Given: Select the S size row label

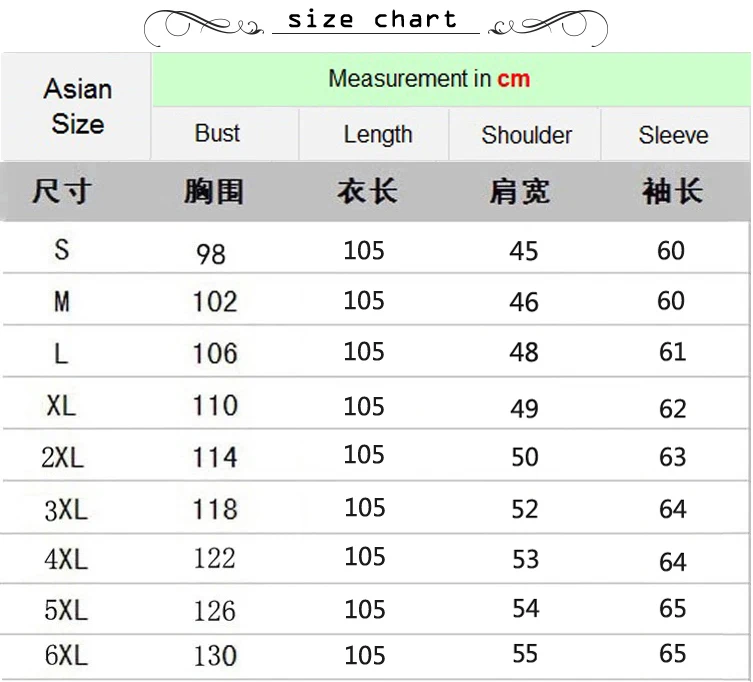Looking at the screenshot, I should [x=62, y=250].
